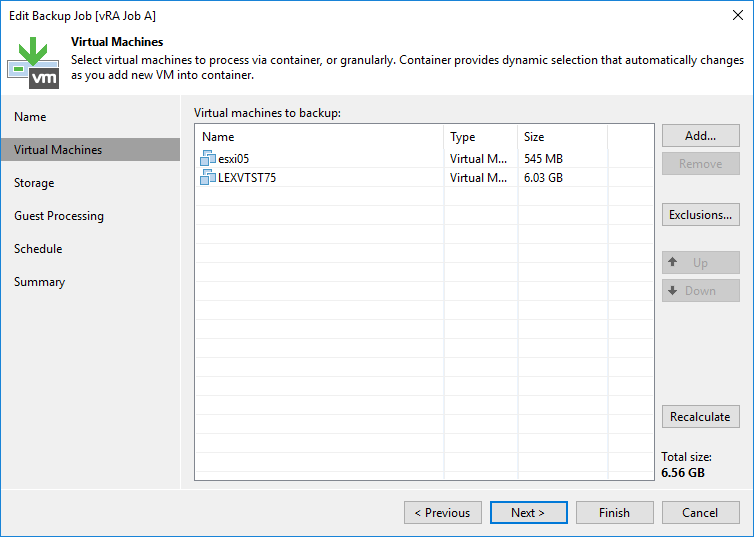This screenshot has height=537, width=754.
Task: Proceed with the Next button
Action: (528, 513)
